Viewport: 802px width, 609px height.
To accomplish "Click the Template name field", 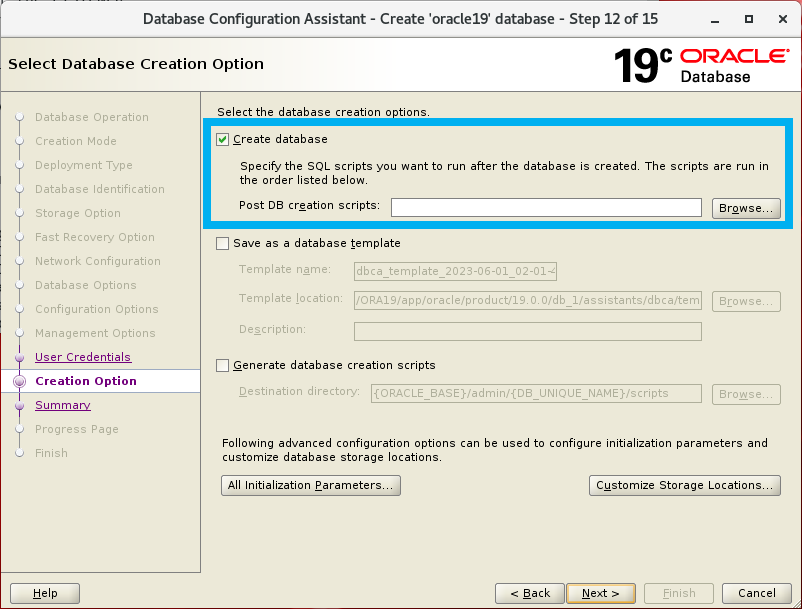I will click(455, 271).
